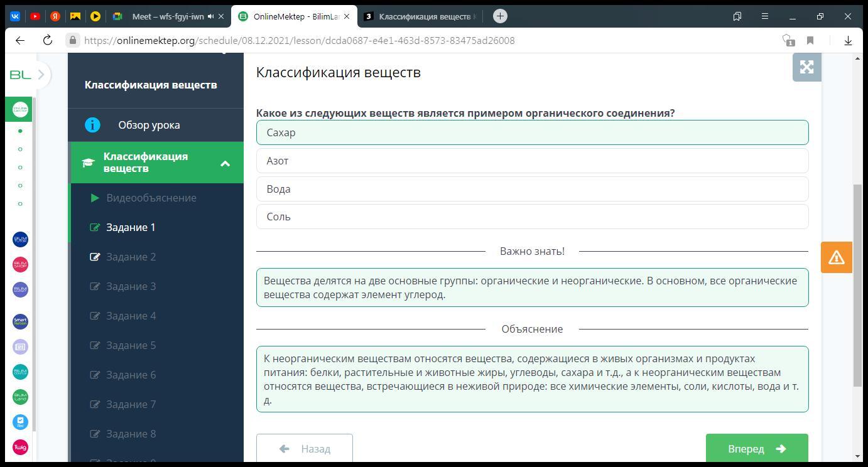868x467 pixels.
Task: Close the OnlineMektep tab
Action: click(x=346, y=16)
